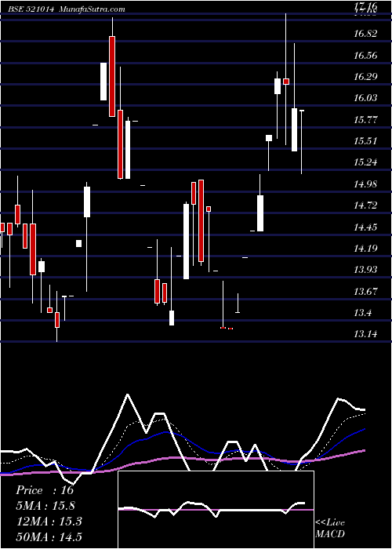Click the MunafaSutra.com title text
Screen dimensions: 392x549
point(93,9)
